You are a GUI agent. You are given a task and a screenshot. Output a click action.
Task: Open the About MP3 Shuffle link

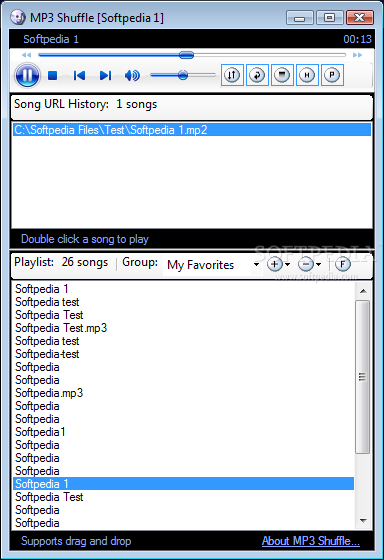pyautogui.click(x=310, y=541)
